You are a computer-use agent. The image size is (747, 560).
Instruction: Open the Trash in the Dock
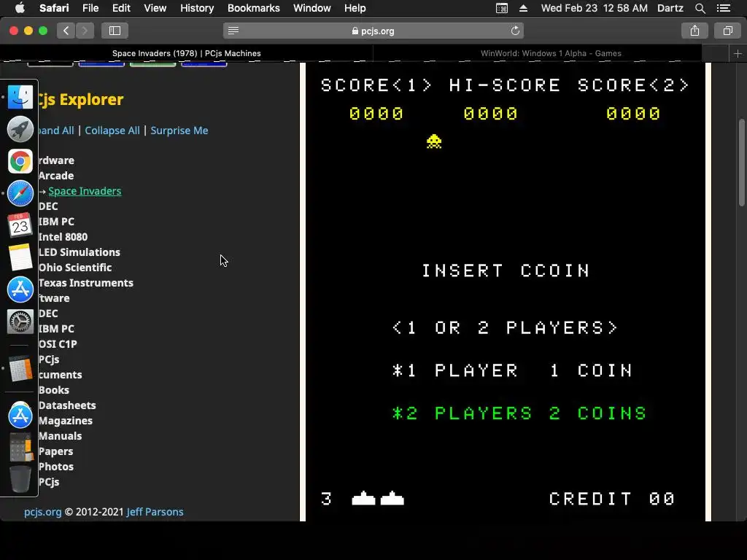point(20,479)
